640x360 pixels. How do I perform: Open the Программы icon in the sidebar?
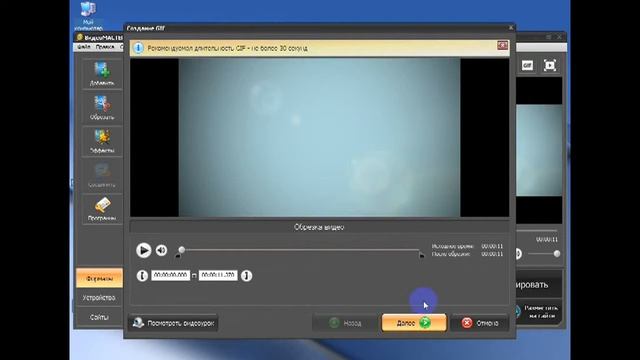pyautogui.click(x=102, y=209)
